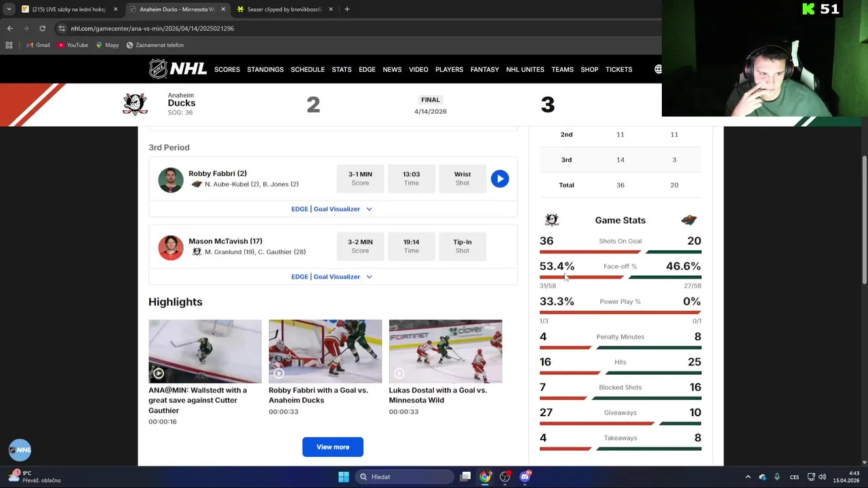The height and width of the screenshot is (488, 868).
Task: Open the TICKETS menu item
Action: [618, 69]
